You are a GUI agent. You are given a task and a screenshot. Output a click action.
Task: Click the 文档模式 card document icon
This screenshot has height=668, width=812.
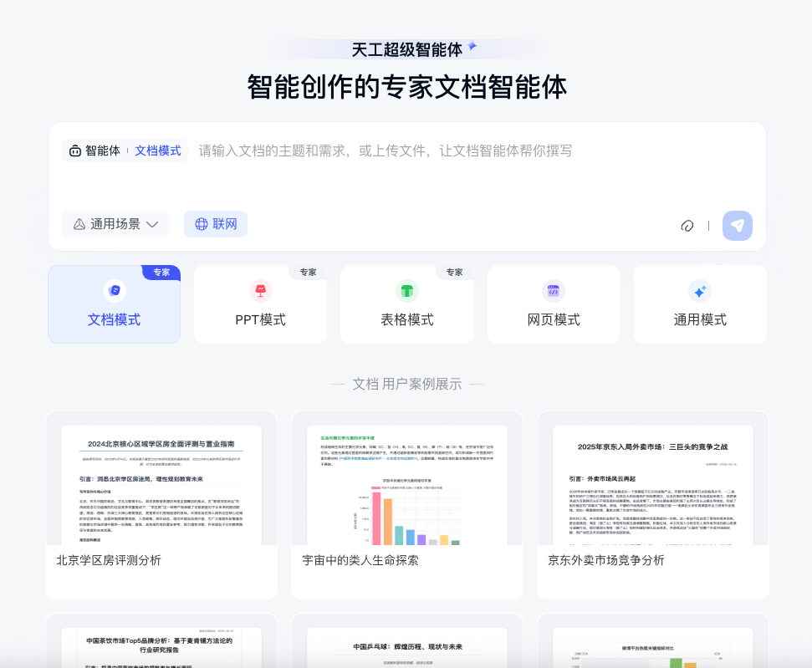coord(115,290)
